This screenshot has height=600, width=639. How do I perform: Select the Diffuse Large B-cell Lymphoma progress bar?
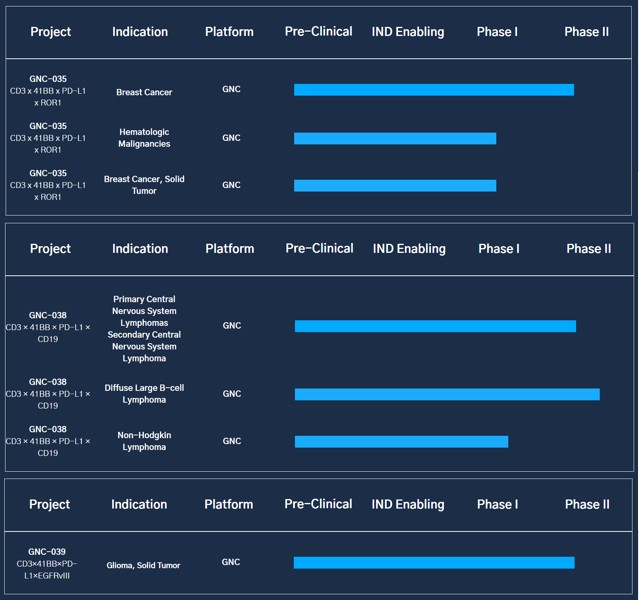pyautogui.click(x=446, y=394)
